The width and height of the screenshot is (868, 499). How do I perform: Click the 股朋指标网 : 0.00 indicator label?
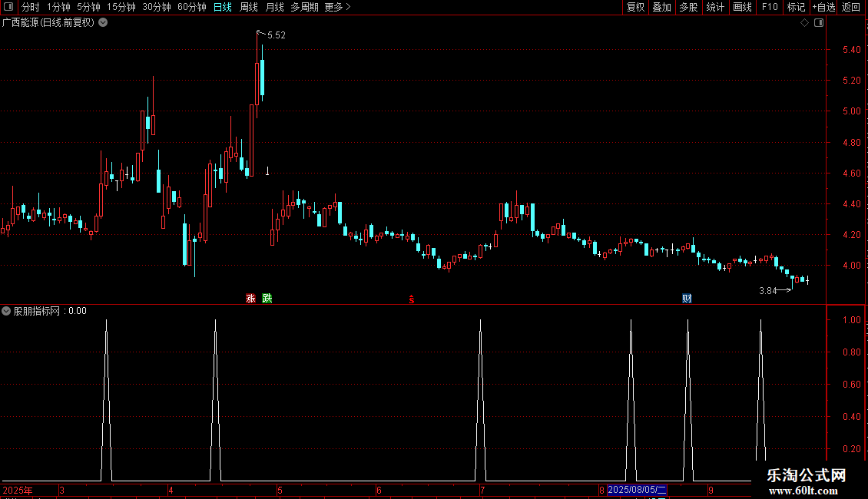50,311
